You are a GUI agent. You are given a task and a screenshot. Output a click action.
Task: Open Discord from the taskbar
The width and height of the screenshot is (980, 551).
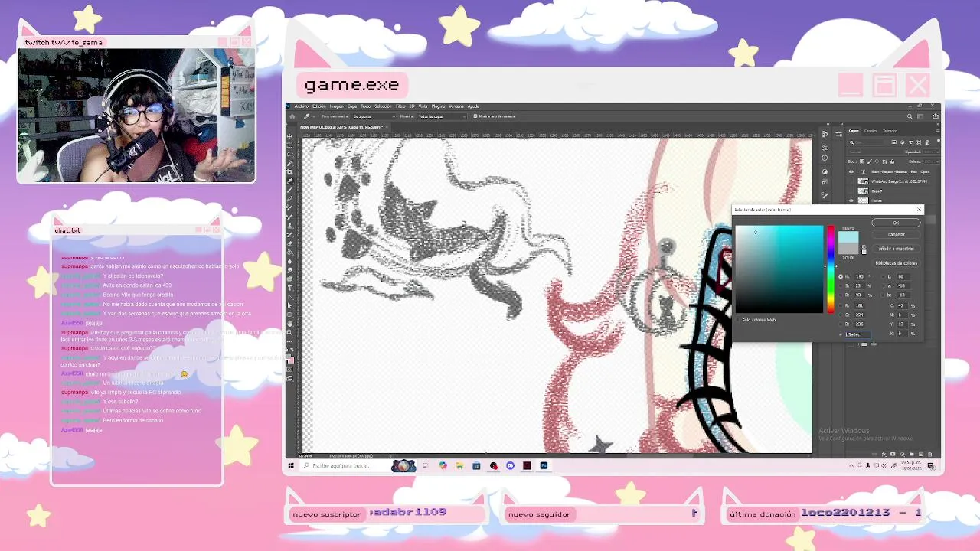510,465
